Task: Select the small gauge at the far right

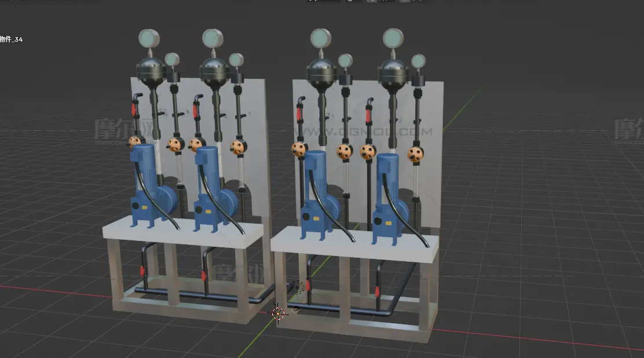Action: tap(418, 61)
